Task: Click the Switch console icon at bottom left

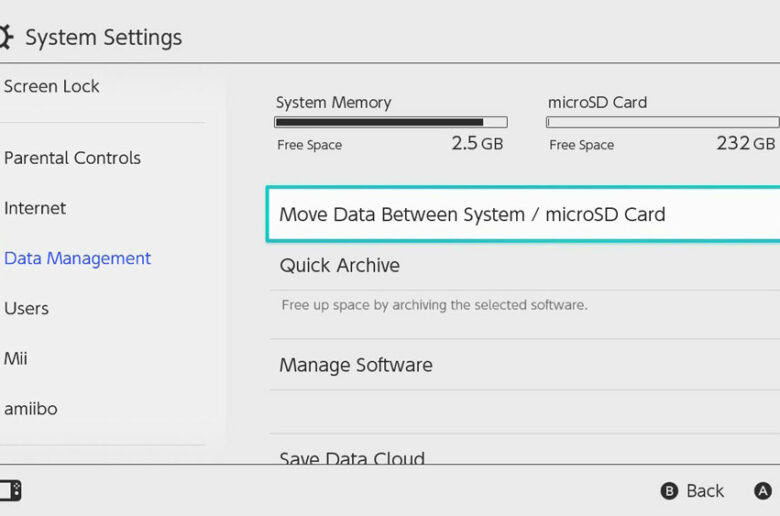Action: [x=10, y=491]
